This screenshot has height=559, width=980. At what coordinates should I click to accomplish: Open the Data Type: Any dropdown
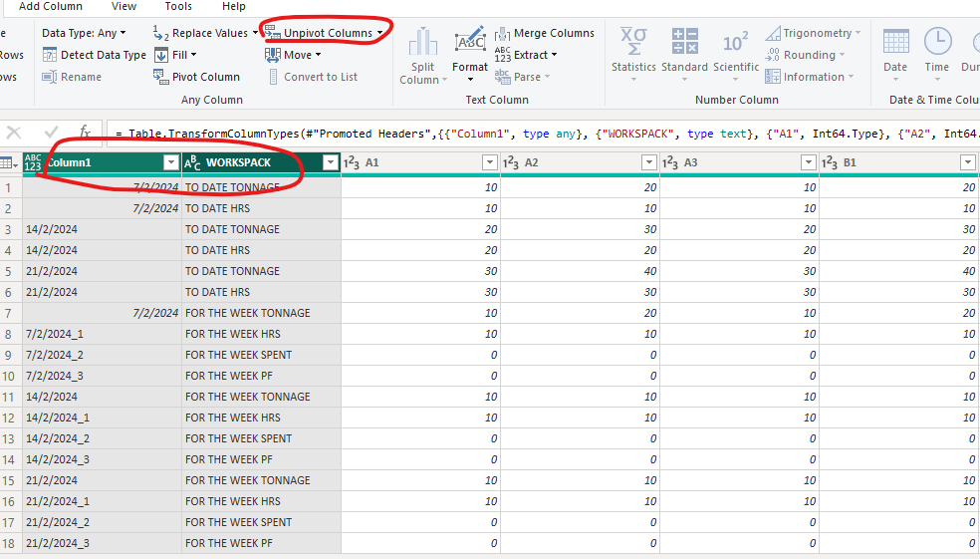[x=84, y=33]
